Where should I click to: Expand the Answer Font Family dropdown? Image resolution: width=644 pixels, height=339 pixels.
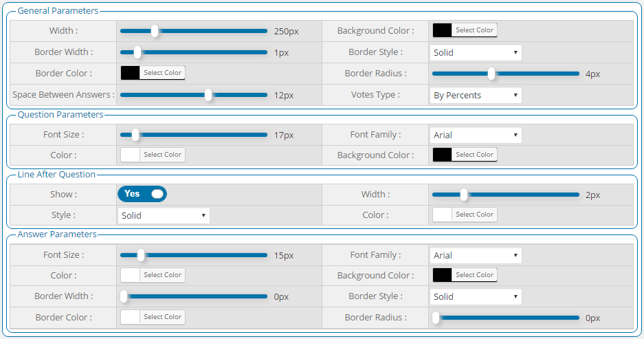click(475, 255)
